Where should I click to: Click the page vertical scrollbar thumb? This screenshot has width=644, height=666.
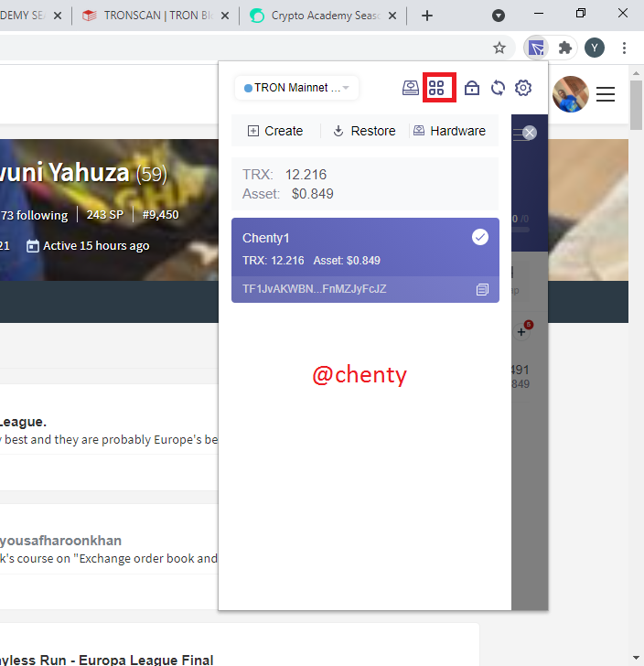click(636, 105)
